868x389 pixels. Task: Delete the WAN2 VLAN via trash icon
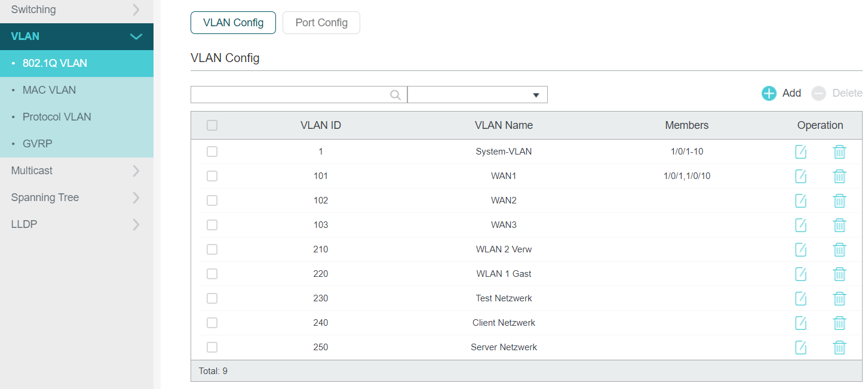click(x=839, y=200)
